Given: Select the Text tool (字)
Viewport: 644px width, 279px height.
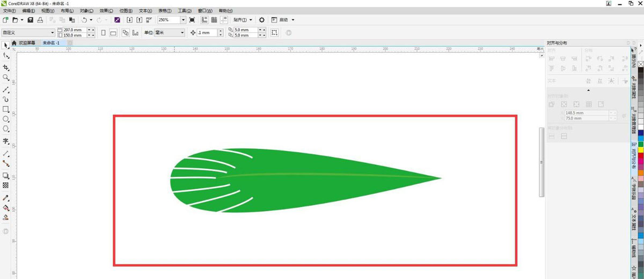Looking at the screenshot, I should click(x=6, y=141).
